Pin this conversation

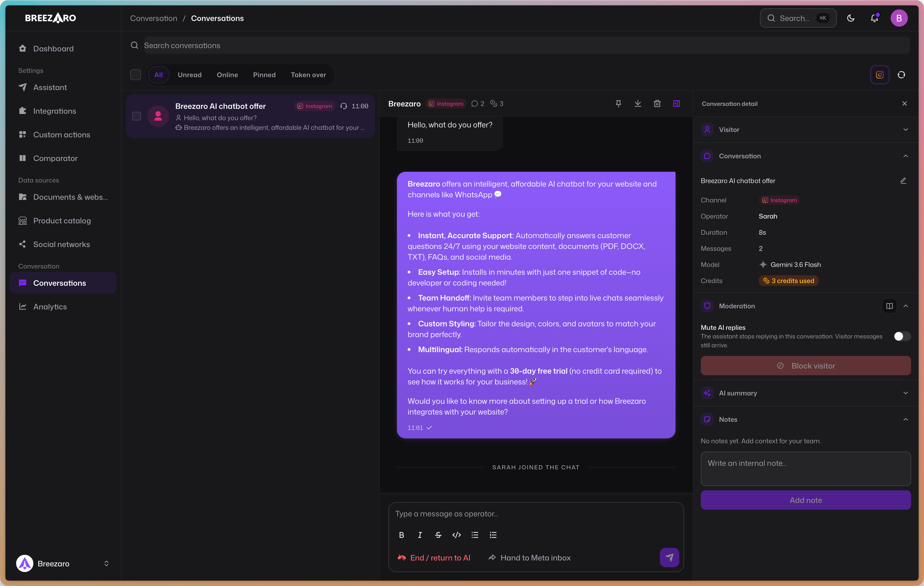[x=618, y=103]
